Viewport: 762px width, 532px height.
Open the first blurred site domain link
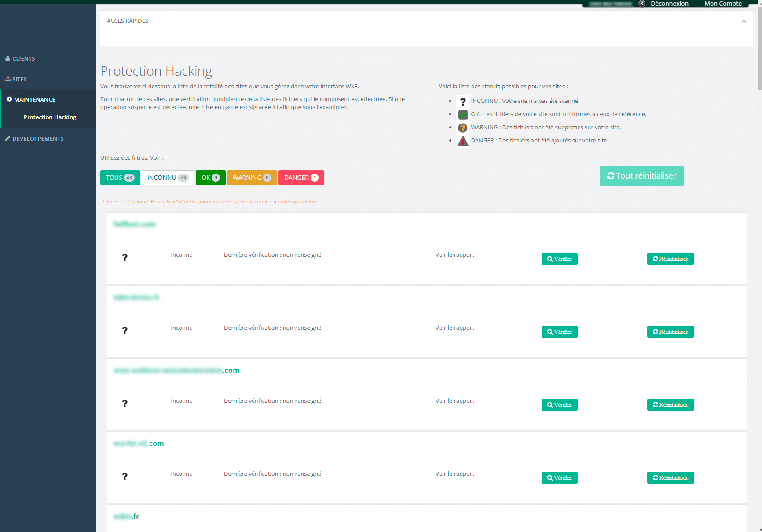135,224
